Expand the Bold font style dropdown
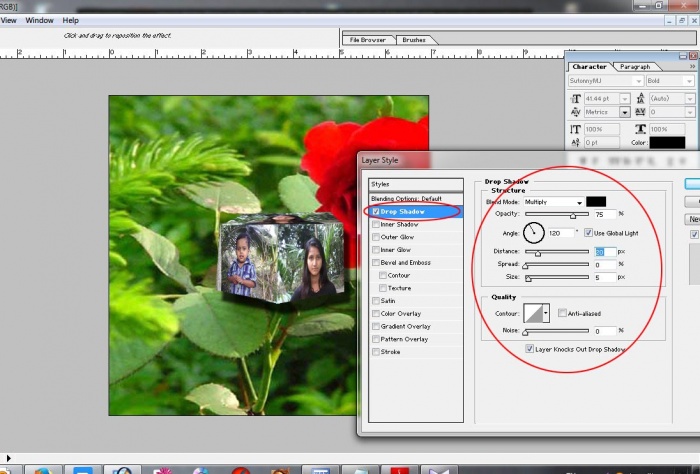 tap(689, 82)
